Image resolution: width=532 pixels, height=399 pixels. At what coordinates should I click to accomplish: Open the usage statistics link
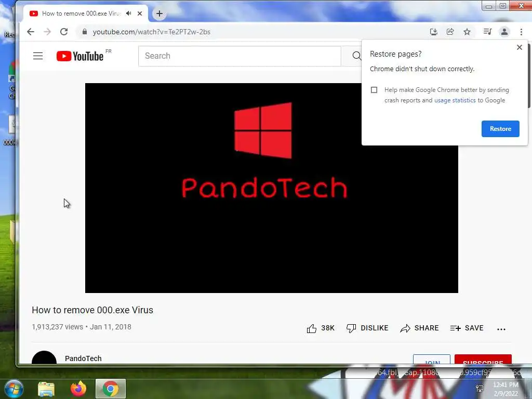[455, 100]
